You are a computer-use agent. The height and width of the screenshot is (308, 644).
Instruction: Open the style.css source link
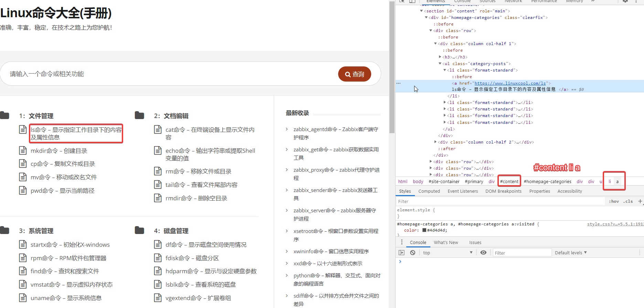(615, 224)
